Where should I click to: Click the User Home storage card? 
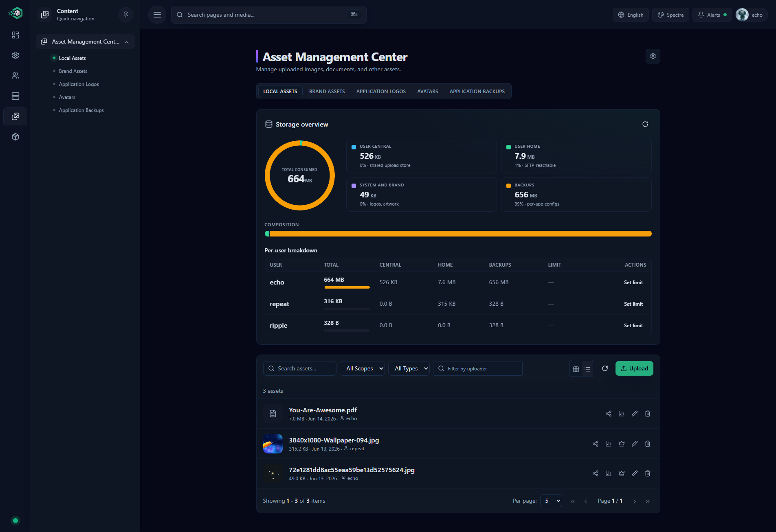(x=576, y=156)
